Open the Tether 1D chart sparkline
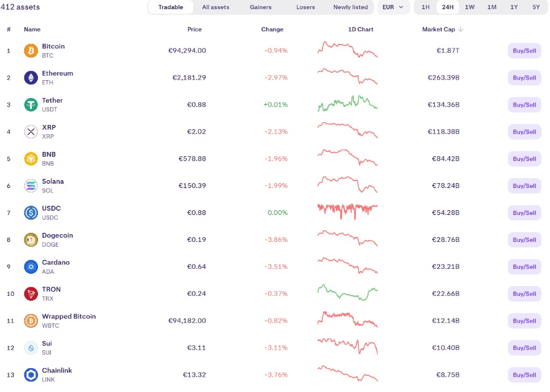This screenshot has width=550, height=392. 348,104
